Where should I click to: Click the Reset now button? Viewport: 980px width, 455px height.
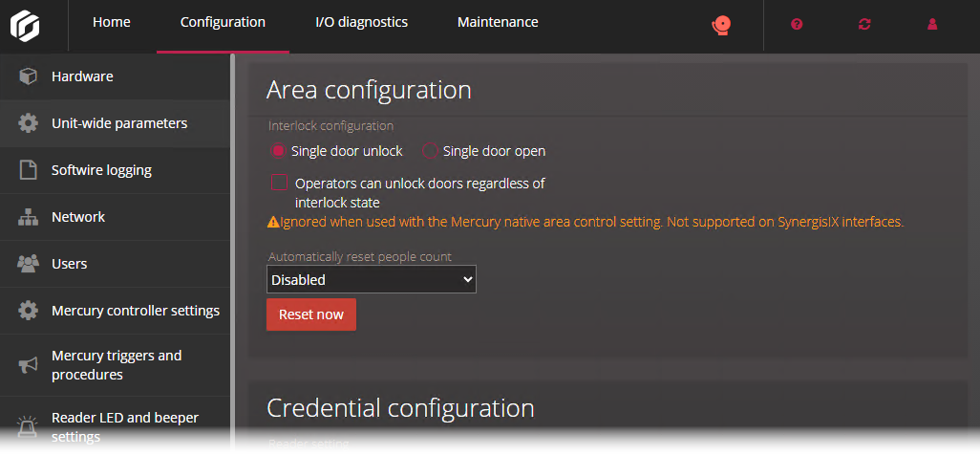(x=311, y=314)
